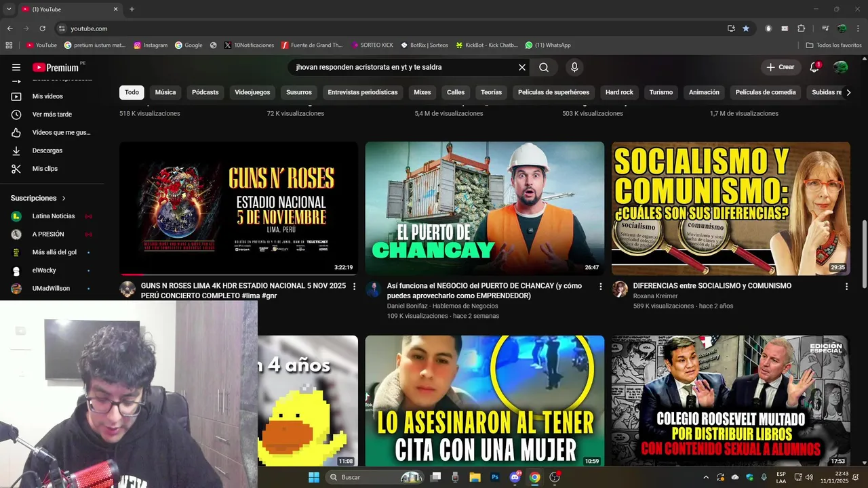This screenshot has height=488, width=868.
Task: Click the page vertical scrollbar thumb
Action: 864,254
